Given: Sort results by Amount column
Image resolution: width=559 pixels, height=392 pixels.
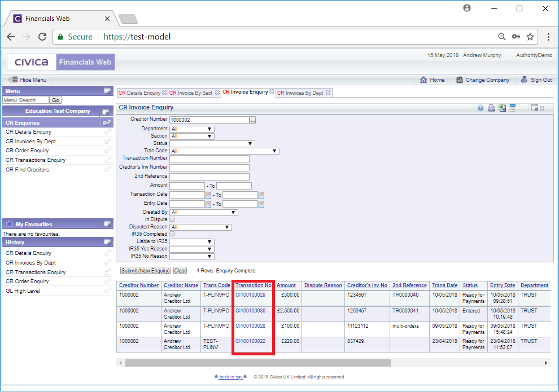Looking at the screenshot, I should pos(286,285).
